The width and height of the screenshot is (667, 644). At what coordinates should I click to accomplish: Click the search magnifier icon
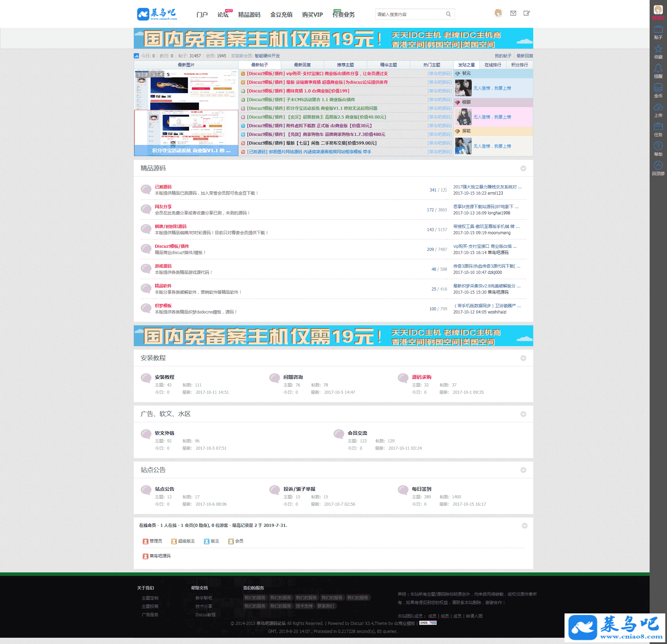point(448,14)
